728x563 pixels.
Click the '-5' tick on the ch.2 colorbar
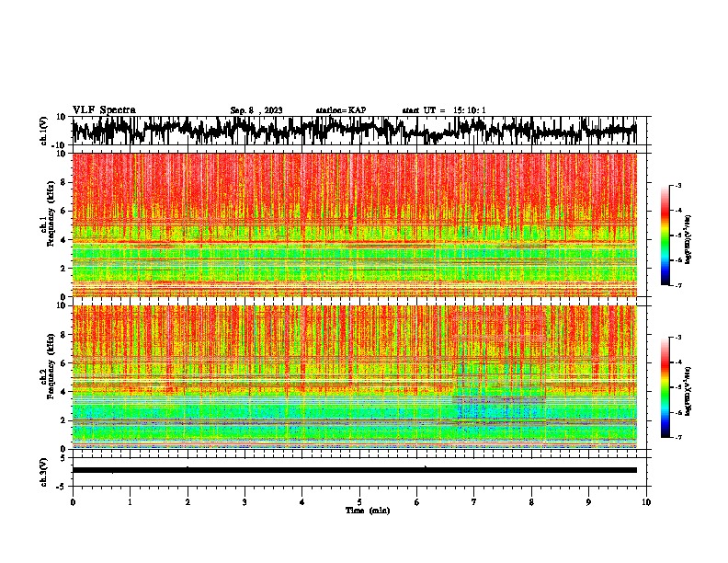[x=677, y=387]
